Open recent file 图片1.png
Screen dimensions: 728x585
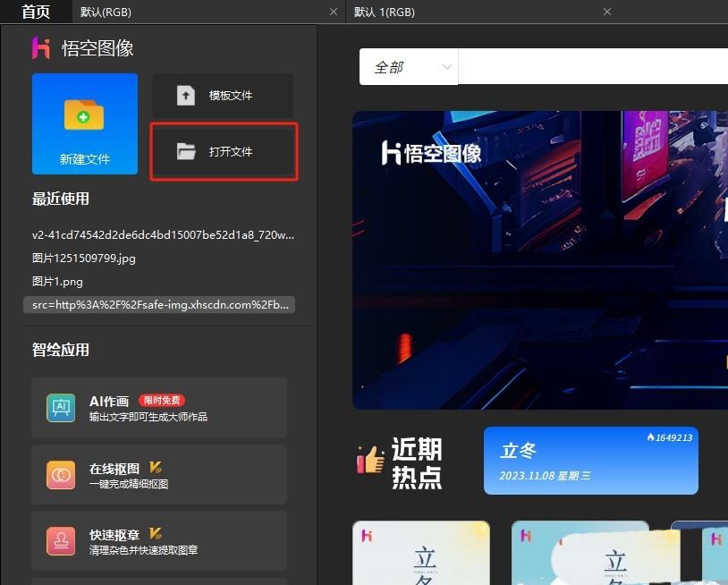tap(57, 282)
